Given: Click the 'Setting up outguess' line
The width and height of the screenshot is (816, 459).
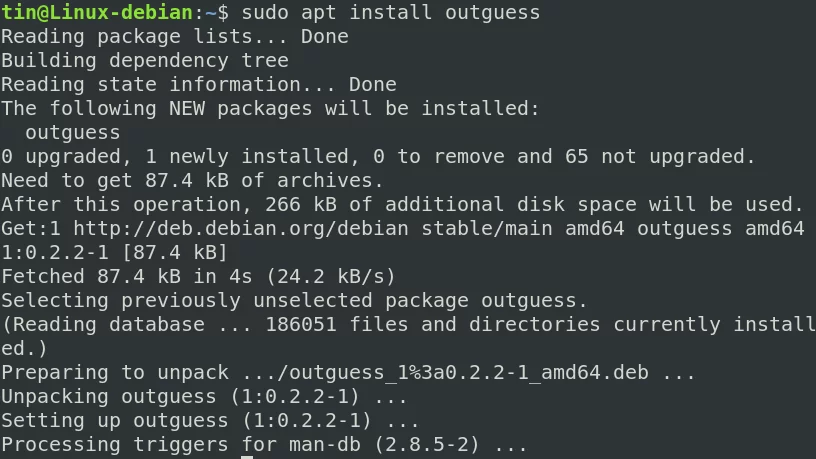Looking at the screenshot, I should tap(210, 420).
